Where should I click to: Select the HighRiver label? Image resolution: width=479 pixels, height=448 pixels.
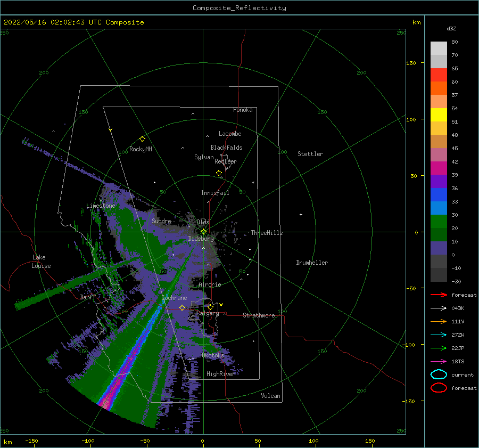[220, 374]
